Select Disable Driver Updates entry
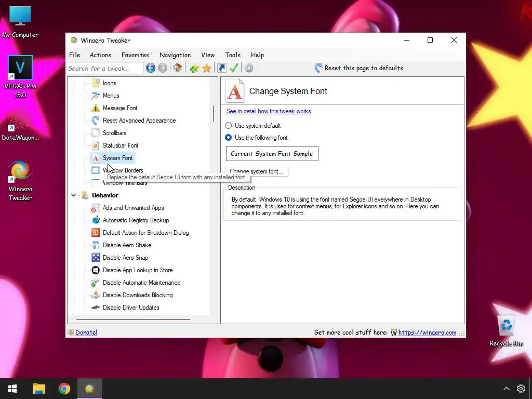Screen dimensions: 532x399 coord(131,308)
